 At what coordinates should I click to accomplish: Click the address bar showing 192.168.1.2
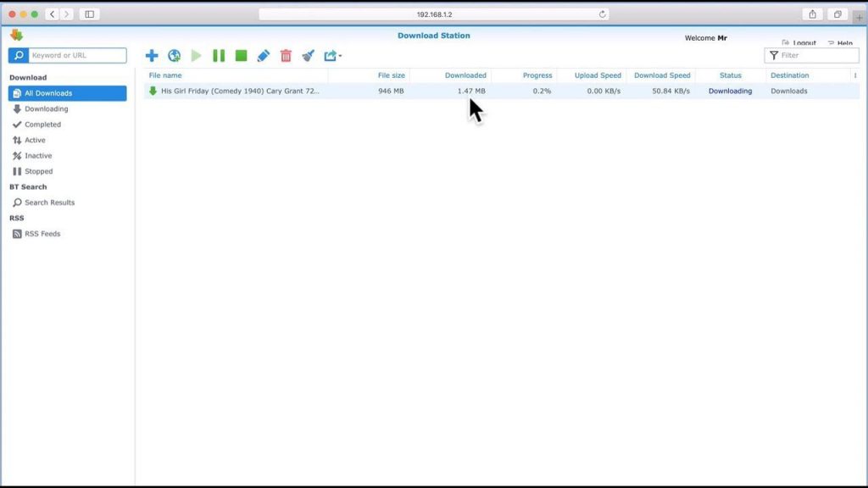[x=434, y=14]
